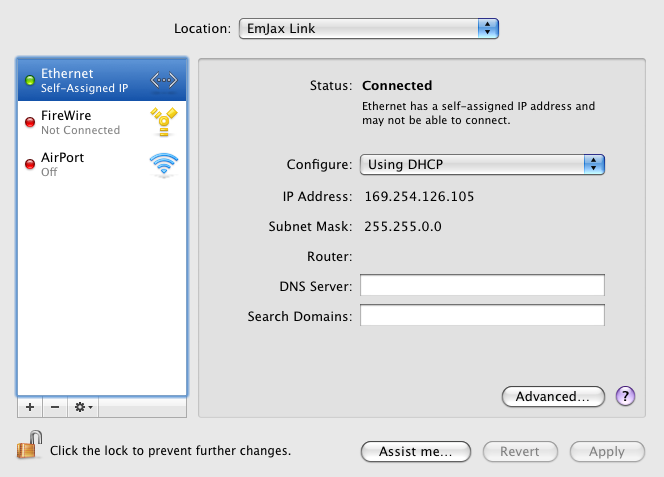Viewport: 664px width, 477px height.
Task: Open the gear action menu
Action: [83, 407]
